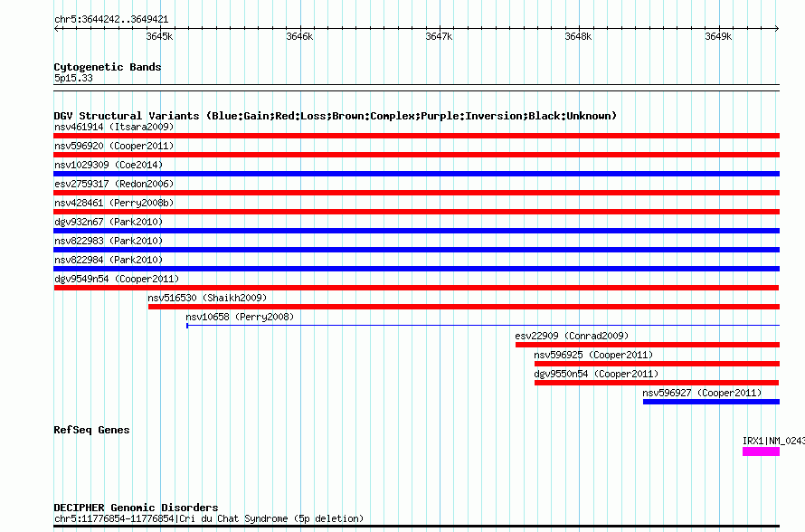The image size is (805, 532).
Task: Open the dgv9549n54 (Cooper2011) red bar
Action: coord(416,288)
